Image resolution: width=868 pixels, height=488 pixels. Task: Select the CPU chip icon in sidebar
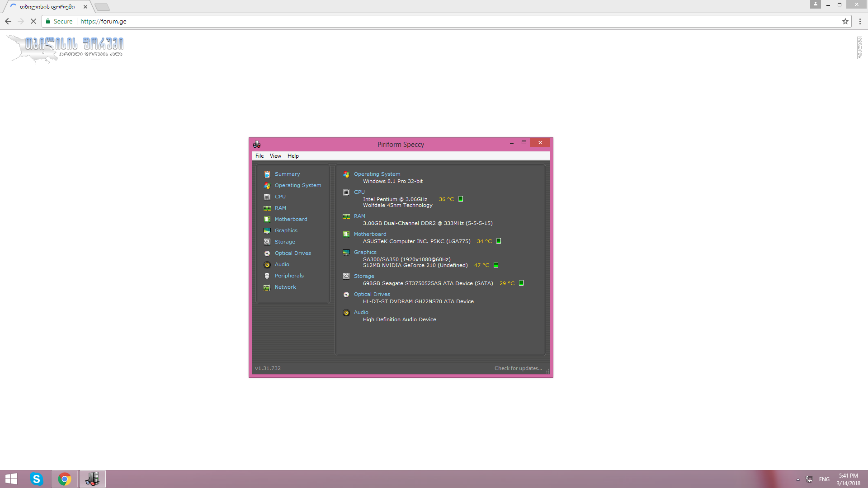click(267, 197)
